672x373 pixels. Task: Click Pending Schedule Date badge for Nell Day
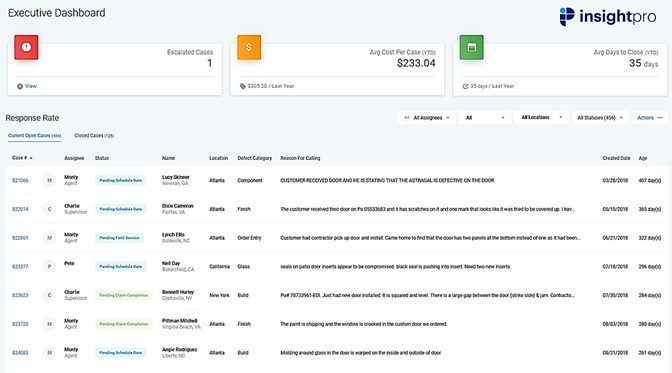[120, 267]
